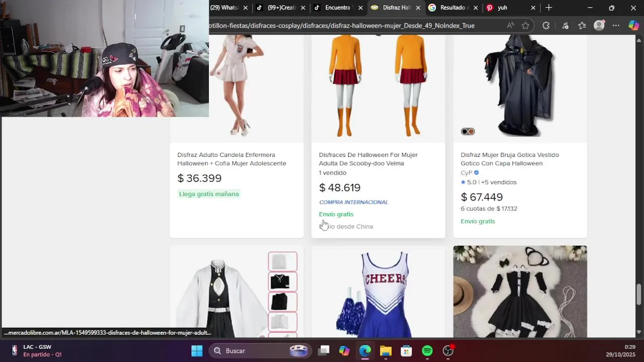Close the Disfraz Halloween tab
This screenshot has width=644, height=362.
coord(418,8)
